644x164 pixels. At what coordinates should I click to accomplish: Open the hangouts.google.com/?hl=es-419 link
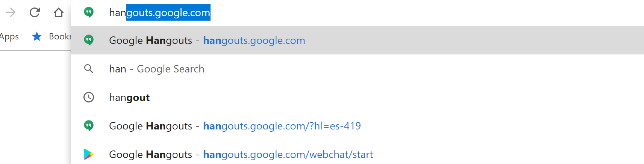(x=282, y=126)
